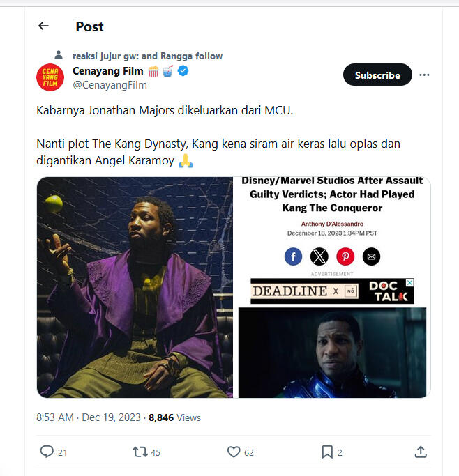Click the X logo icon in image
Viewport: 459px width, 476px height.
point(319,256)
